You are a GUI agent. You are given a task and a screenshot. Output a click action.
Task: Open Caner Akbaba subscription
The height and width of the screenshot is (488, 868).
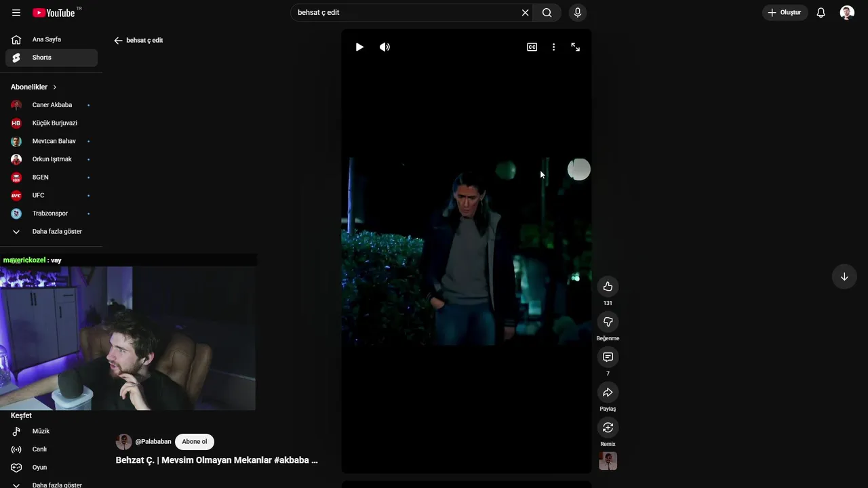tap(52, 105)
